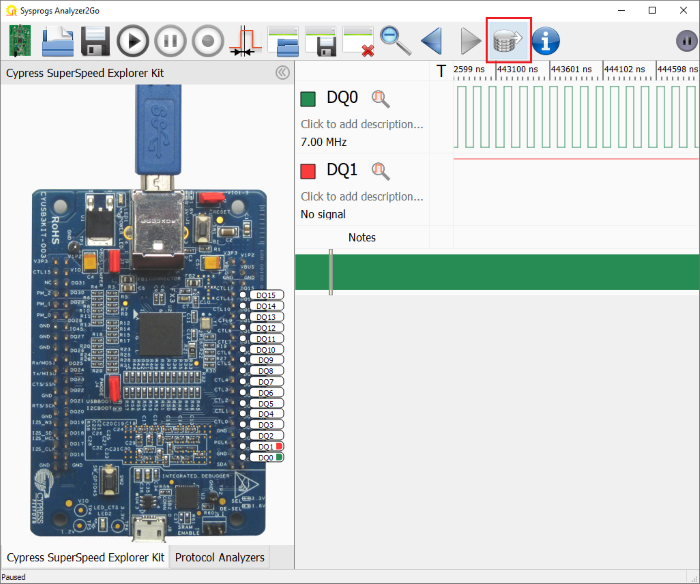Toggle the DQ14 pin on the board
The width and height of the screenshot is (700, 584).
click(x=267, y=306)
